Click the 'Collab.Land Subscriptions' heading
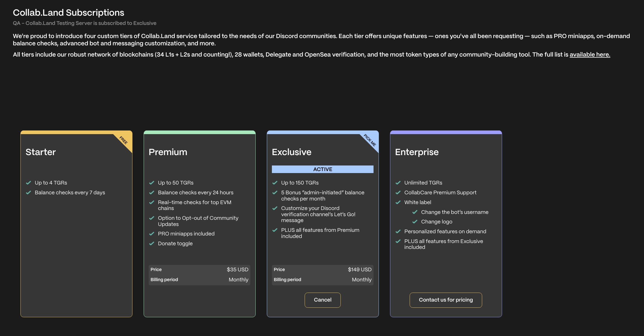The height and width of the screenshot is (336, 644). pyautogui.click(x=69, y=13)
